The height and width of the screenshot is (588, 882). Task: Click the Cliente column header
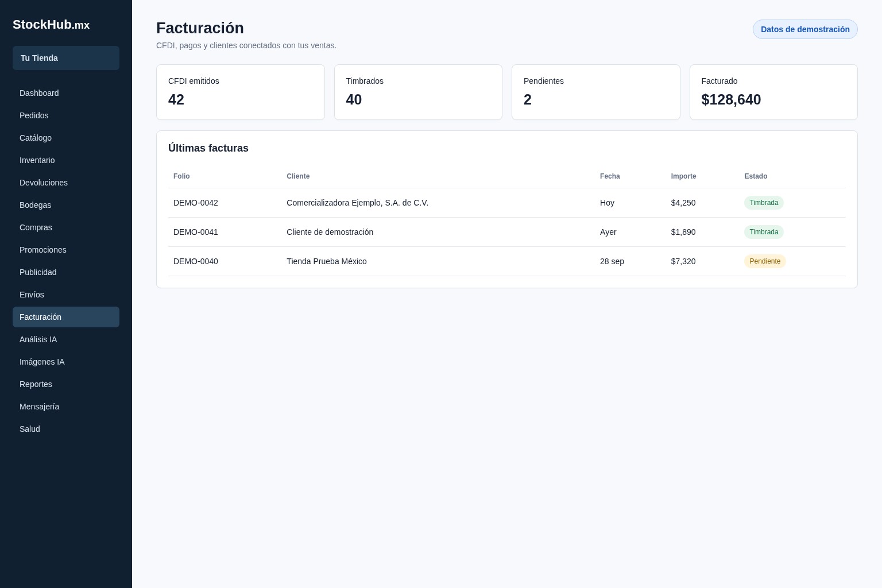(x=298, y=176)
